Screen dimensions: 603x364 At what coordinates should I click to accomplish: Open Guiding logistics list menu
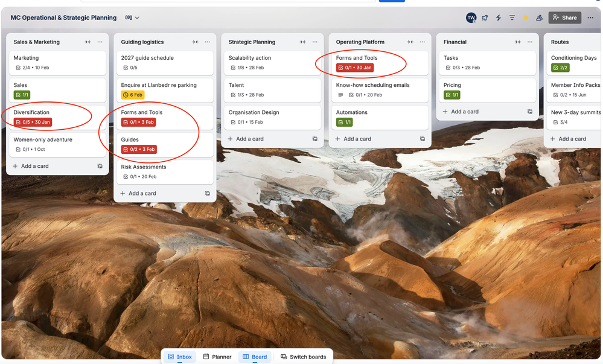point(208,42)
